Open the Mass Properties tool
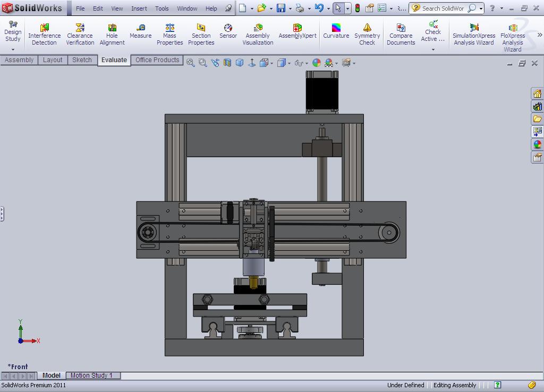This screenshot has width=544, height=392. (169, 32)
